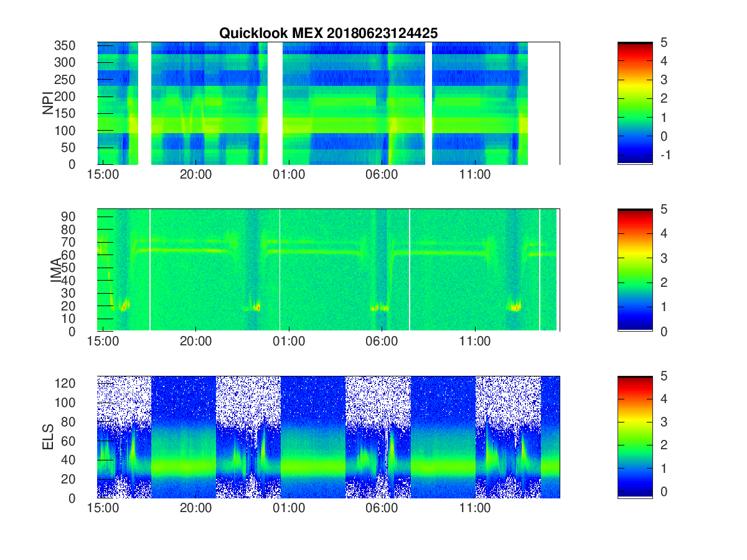Click inside the NPI spectrogram plot area
747x560 pixels.
pyautogui.click(x=328, y=103)
